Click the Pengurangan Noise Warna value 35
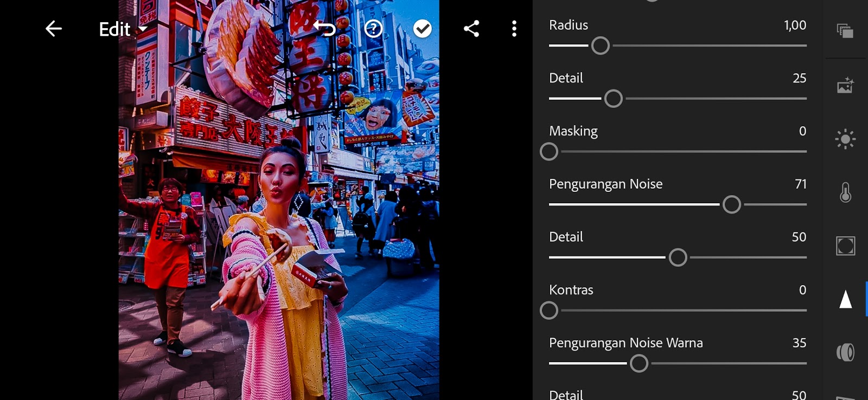The height and width of the screenshot is (400, 868). pyautogui.click(x=799, y=343)
